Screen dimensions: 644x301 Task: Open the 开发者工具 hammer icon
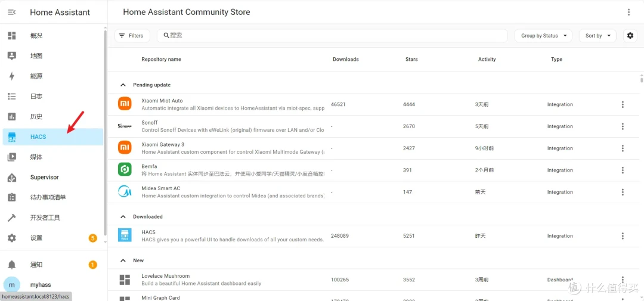point(12,218)
